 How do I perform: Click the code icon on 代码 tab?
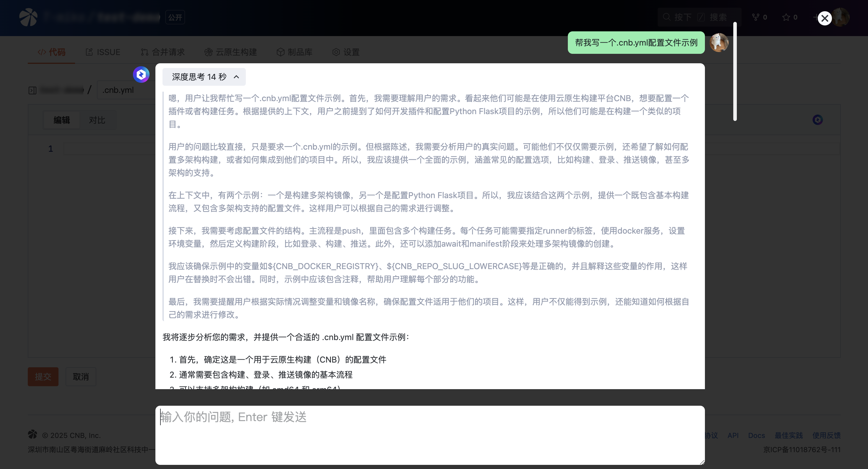point(42,52)
